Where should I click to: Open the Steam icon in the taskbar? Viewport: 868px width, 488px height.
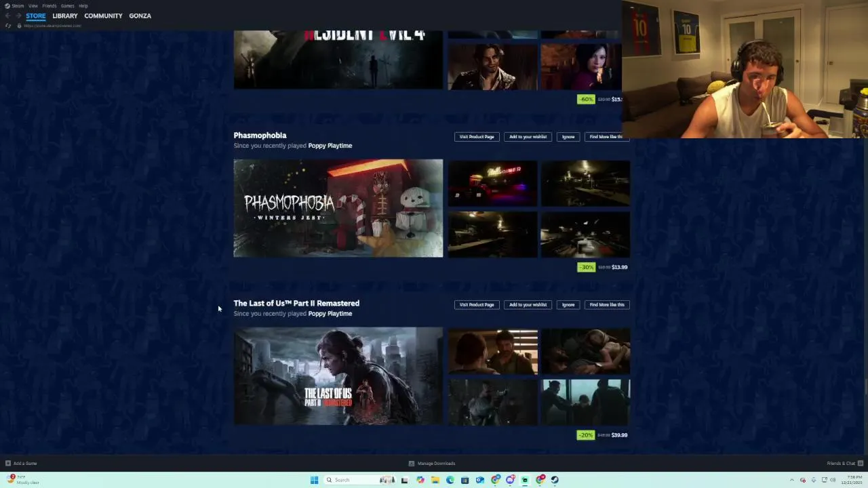pyautogui.click(x=555, y=480)
